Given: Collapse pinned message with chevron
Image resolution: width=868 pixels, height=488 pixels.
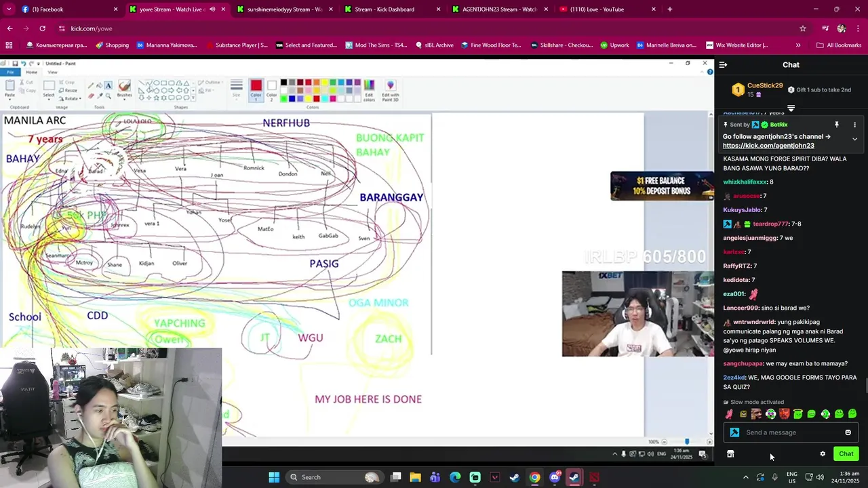Looking at the screenshot, I should tap(854, 139).
